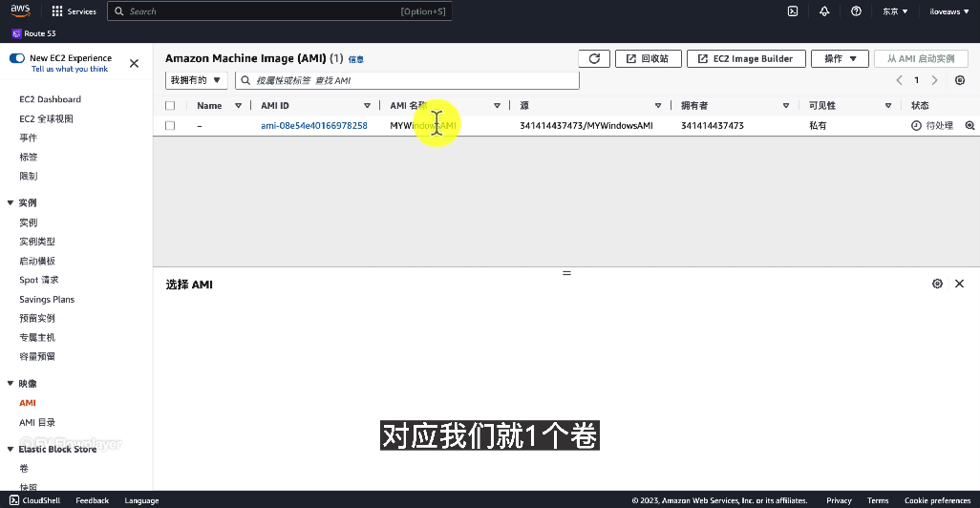Sort by 可见性 column arrow
Image resolution: width=980 pixels, height=508 pixels.
888,106
